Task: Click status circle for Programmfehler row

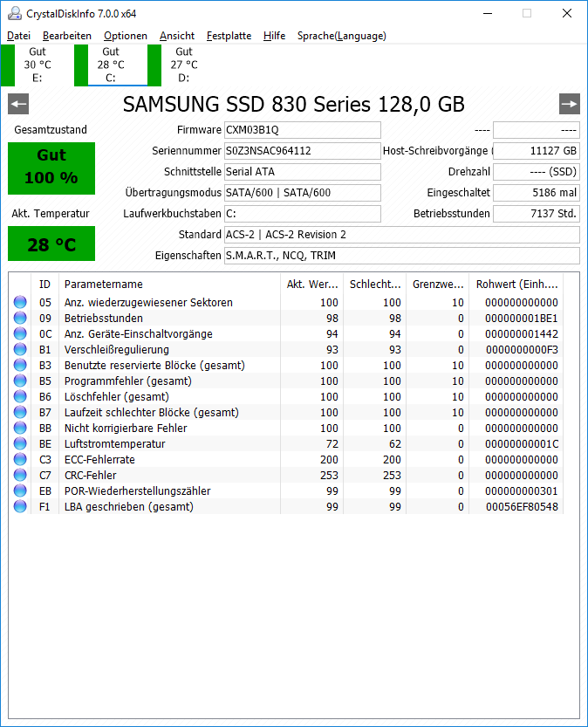Action: (20, 381)
